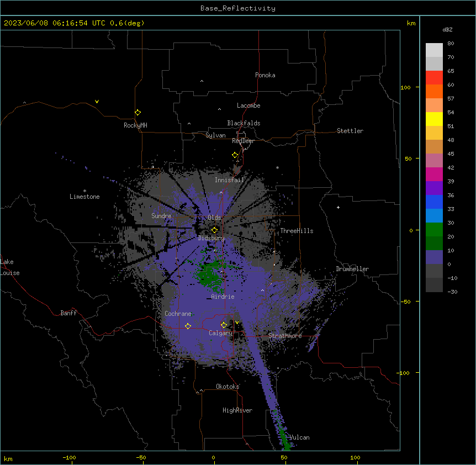Select the Okotoks label

coord(228,387)
